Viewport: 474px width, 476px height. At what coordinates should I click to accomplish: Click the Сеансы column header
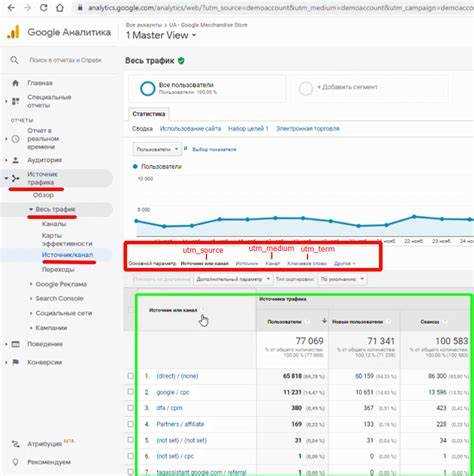[430, 322]
